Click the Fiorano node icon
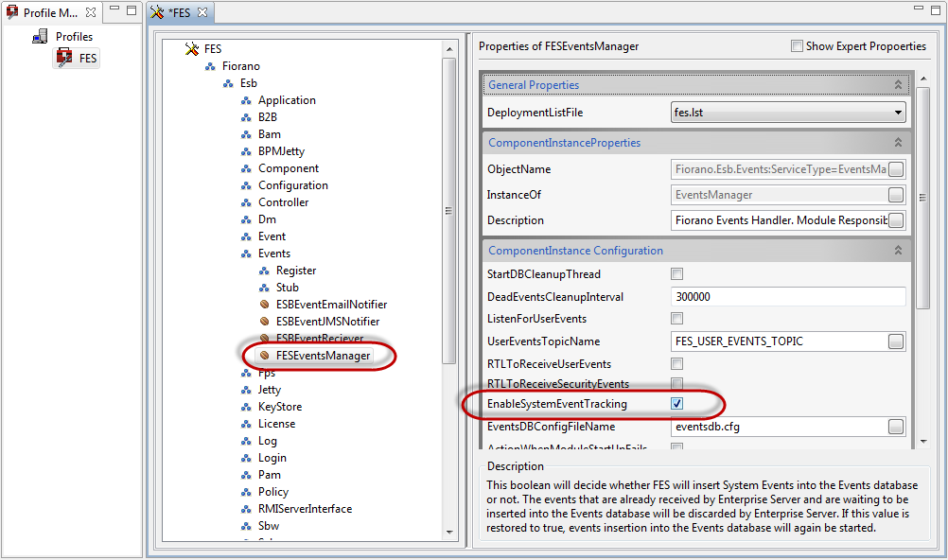The image size is (948, 560). (x=210, y=66)
